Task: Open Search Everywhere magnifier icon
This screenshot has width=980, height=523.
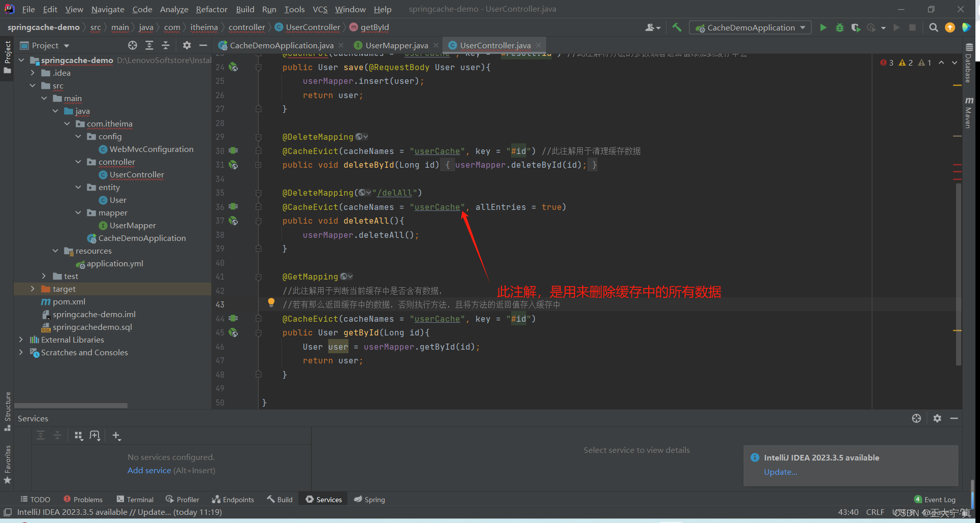Action: tap(933, 27)
